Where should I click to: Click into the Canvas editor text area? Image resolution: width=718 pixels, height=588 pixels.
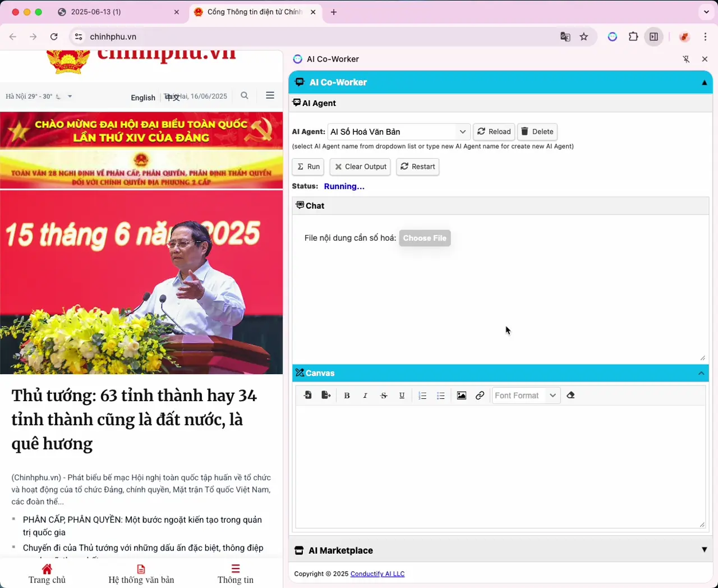pos(500,467)
